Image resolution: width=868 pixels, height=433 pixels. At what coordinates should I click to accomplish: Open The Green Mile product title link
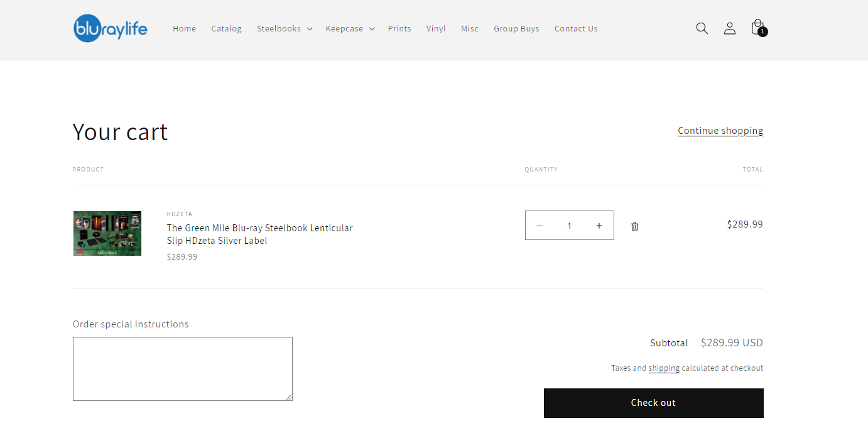(x=259, y=234)
